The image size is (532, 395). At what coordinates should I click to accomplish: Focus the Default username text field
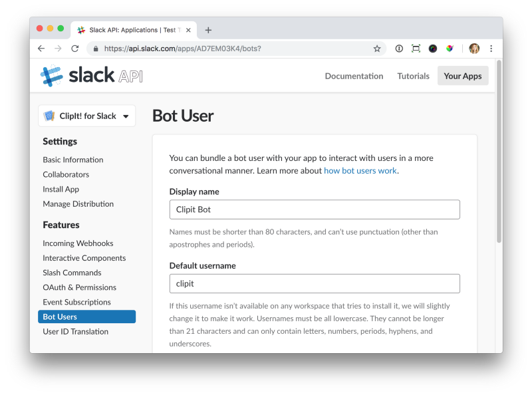point(315,283)
